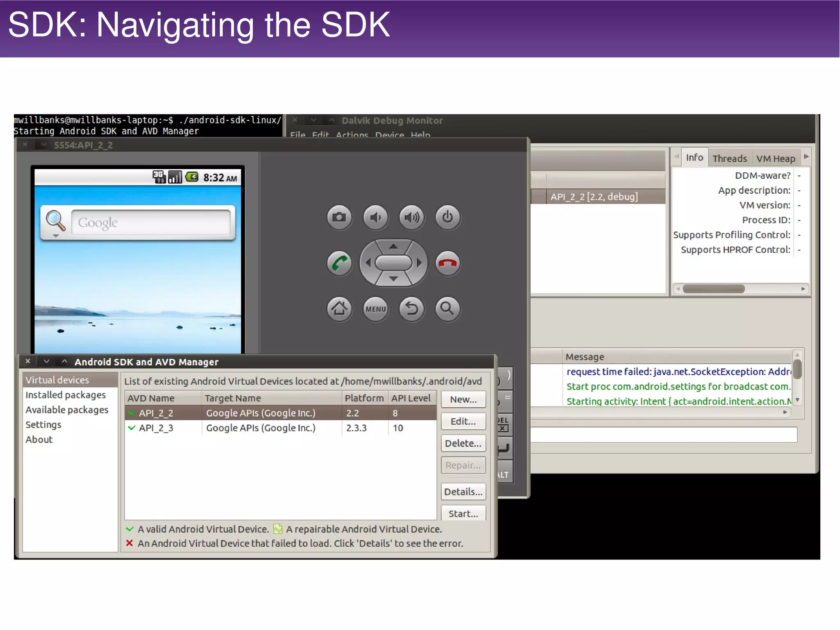The height and width of the screenshot is (630, 840).
Task: Click the 'request time failed' log message
Action: pyautogui.click(x=678, y=371)
